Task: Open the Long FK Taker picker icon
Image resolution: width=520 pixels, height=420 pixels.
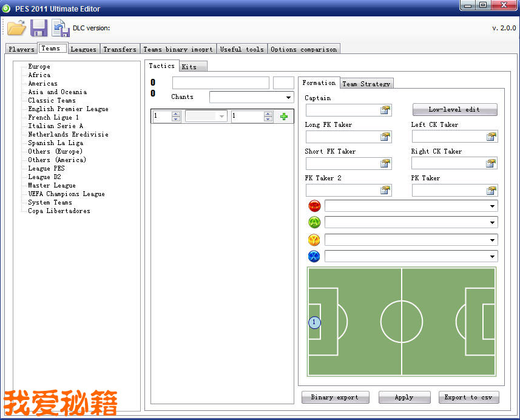Action: (385, 137)
